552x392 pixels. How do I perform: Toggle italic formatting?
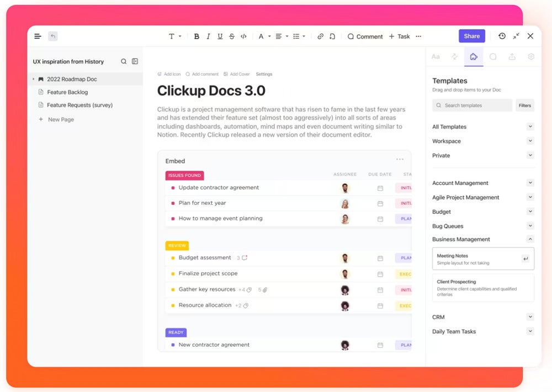tap(208, 36)
